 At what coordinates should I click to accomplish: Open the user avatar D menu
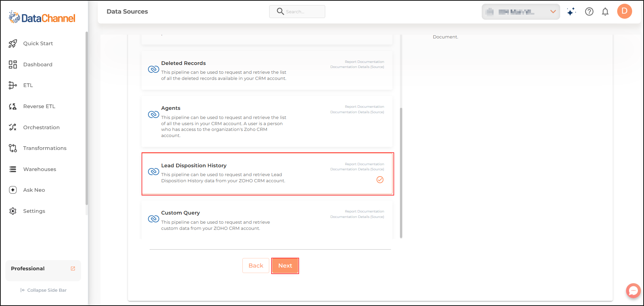tap(625, 11)
